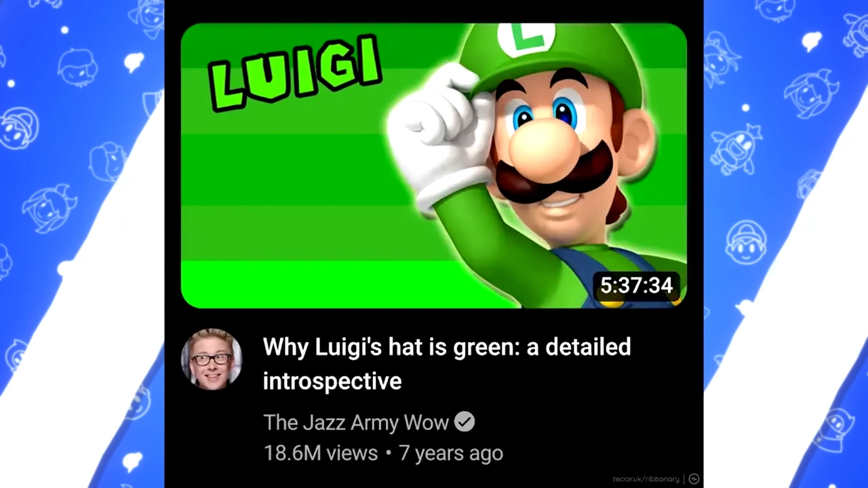Select the 18.6M views text
868x488 pixels.
coord(320,453)
